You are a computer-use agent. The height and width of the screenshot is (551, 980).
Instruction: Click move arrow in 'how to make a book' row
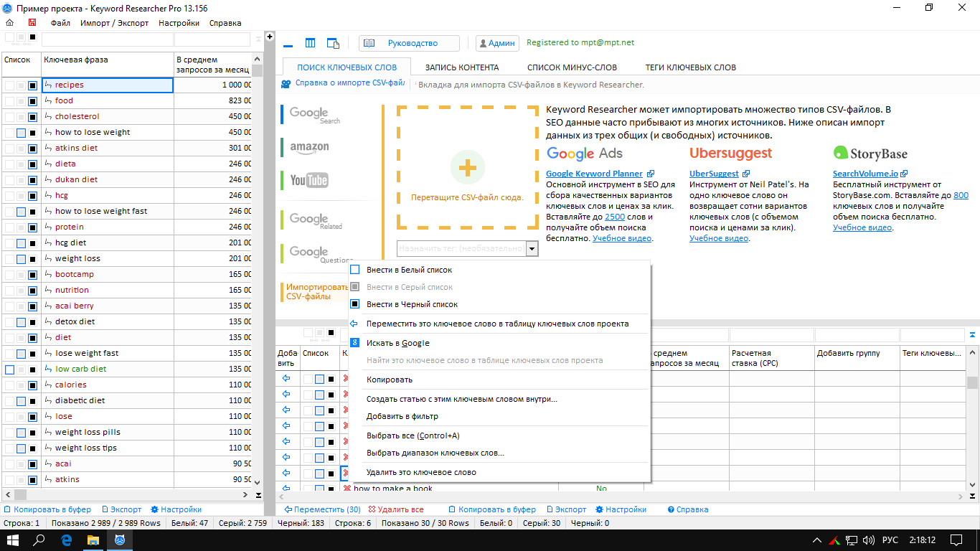click(286, 489)
